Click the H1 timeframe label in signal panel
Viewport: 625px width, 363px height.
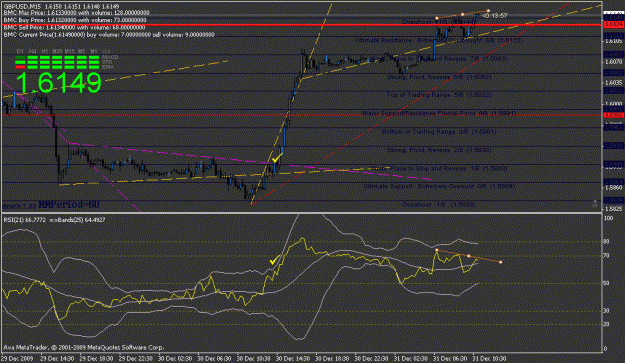45,51
